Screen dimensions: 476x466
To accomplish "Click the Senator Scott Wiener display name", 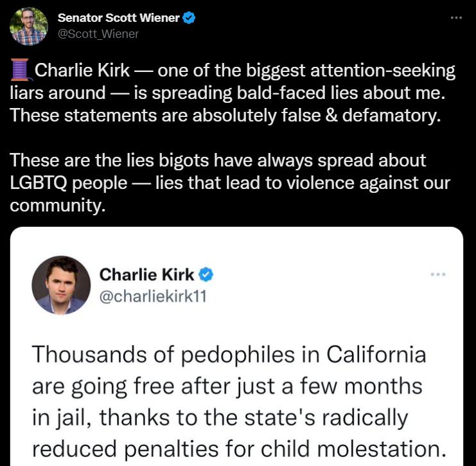I will tap(119, 18).
